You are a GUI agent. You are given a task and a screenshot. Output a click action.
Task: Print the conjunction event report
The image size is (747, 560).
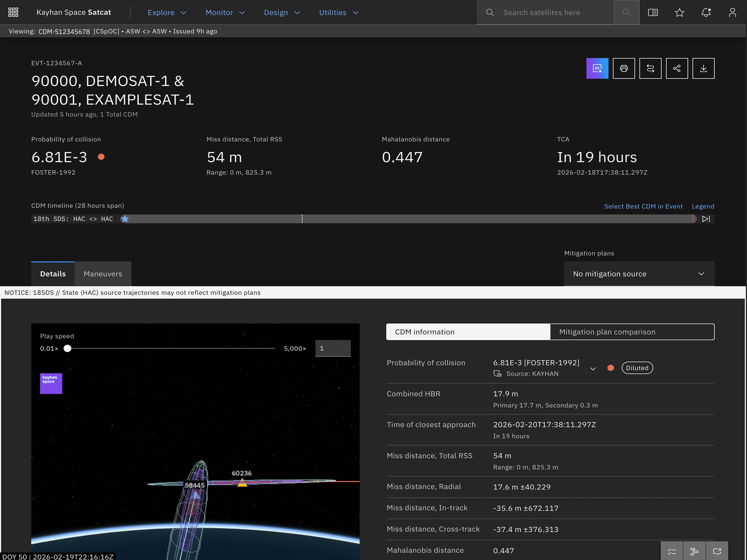pyautogui.click(x=623, y=68)
